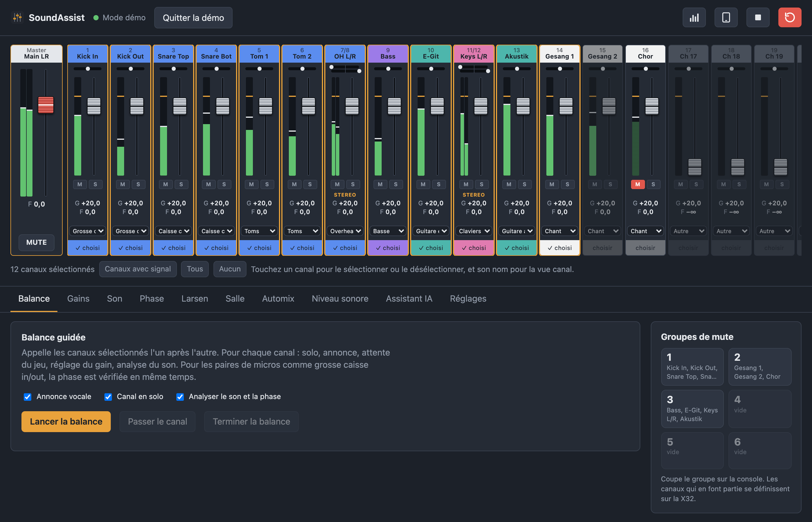Screen dimensions: 812x522
Task: Click Passer le canal button
Action: point(157,422)
